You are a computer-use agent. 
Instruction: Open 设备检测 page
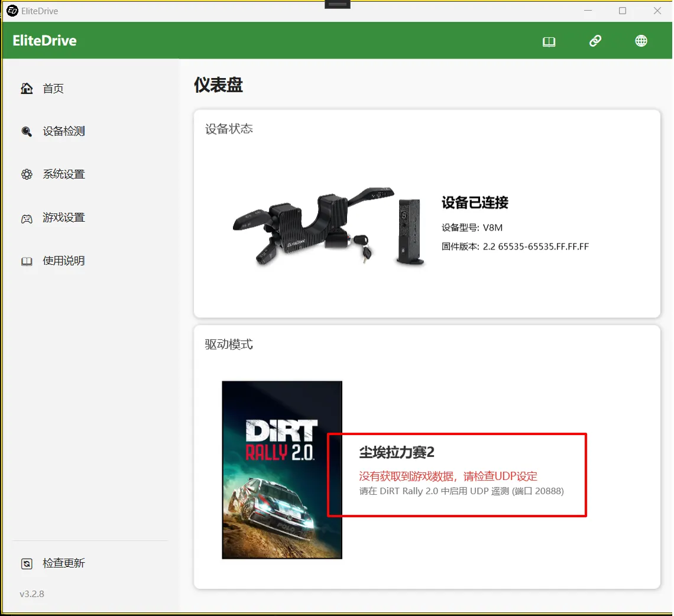coord(64,131)
